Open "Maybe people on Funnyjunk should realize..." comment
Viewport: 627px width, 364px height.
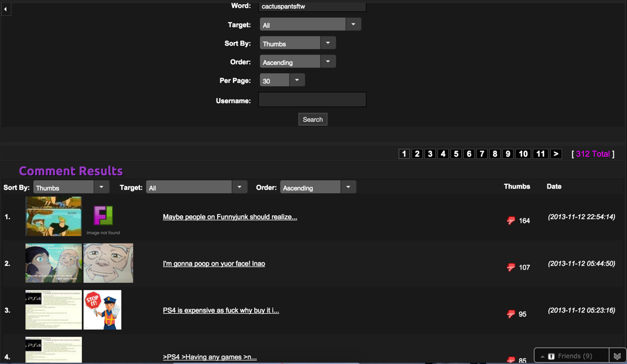point(229,217)
